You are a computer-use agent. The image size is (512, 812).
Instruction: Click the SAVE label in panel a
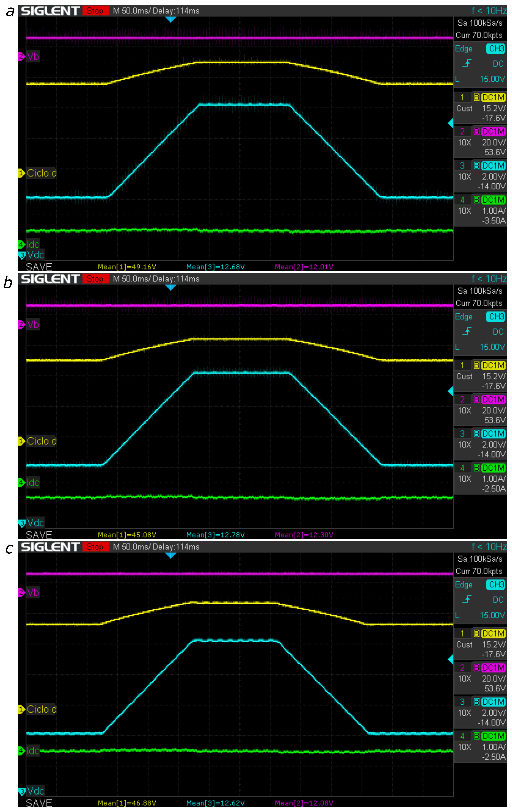pyautogui.click(x=39, y=267)
